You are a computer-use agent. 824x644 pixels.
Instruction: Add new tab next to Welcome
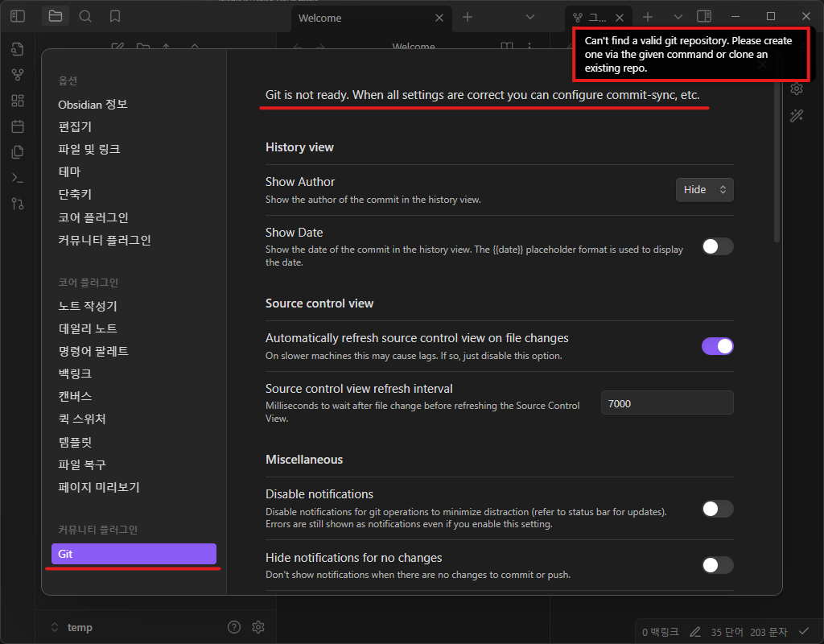pos(468,18)
